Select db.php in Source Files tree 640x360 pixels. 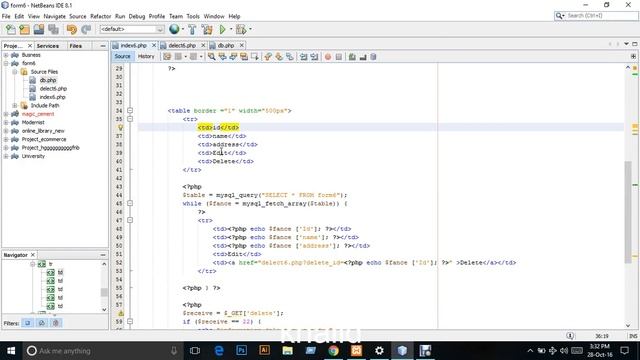(x=48, y=80)
